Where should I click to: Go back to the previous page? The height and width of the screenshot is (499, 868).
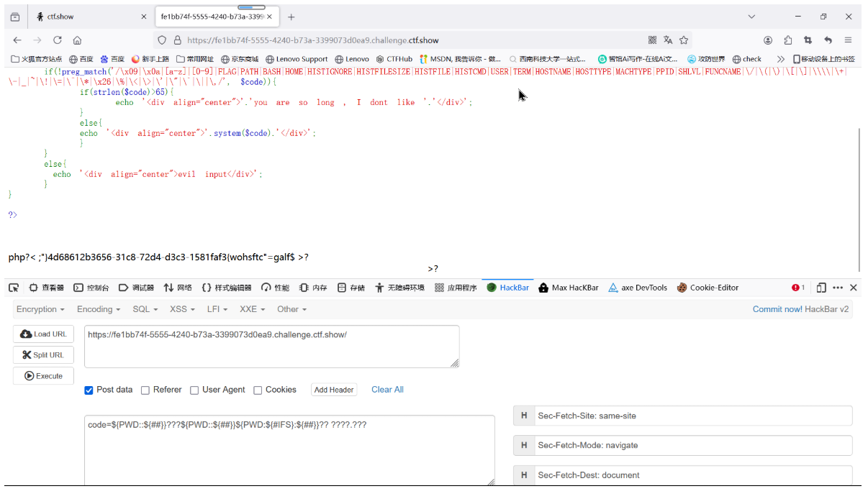(x=17, y=40)
